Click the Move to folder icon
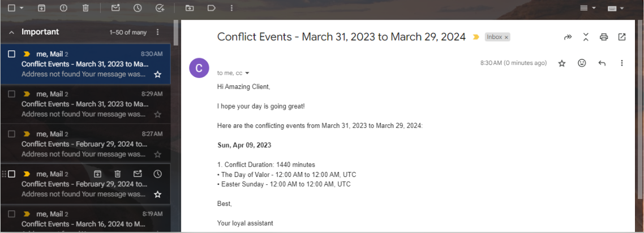Image resolution: width=644 pixels, height=233 pixels. point(190,8)
